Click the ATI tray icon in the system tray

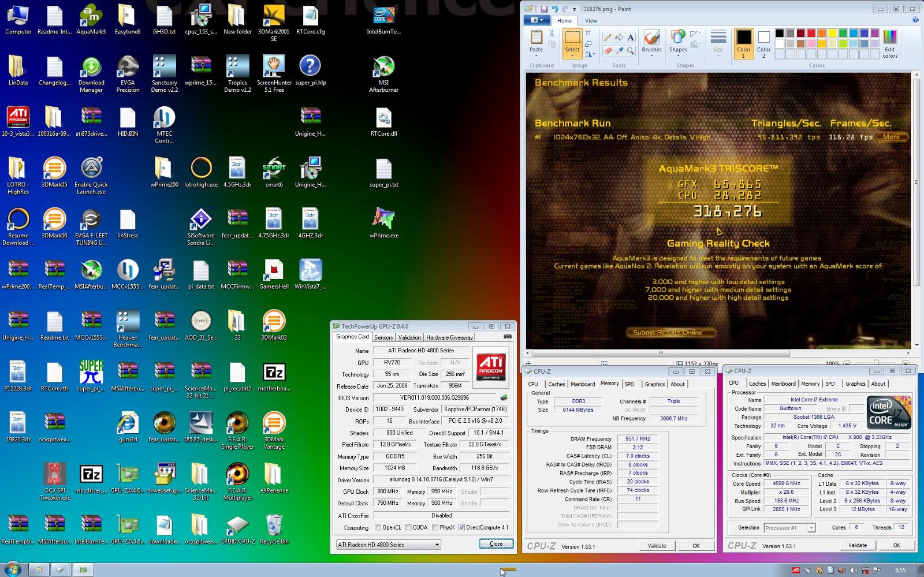[x=796, y=570]
